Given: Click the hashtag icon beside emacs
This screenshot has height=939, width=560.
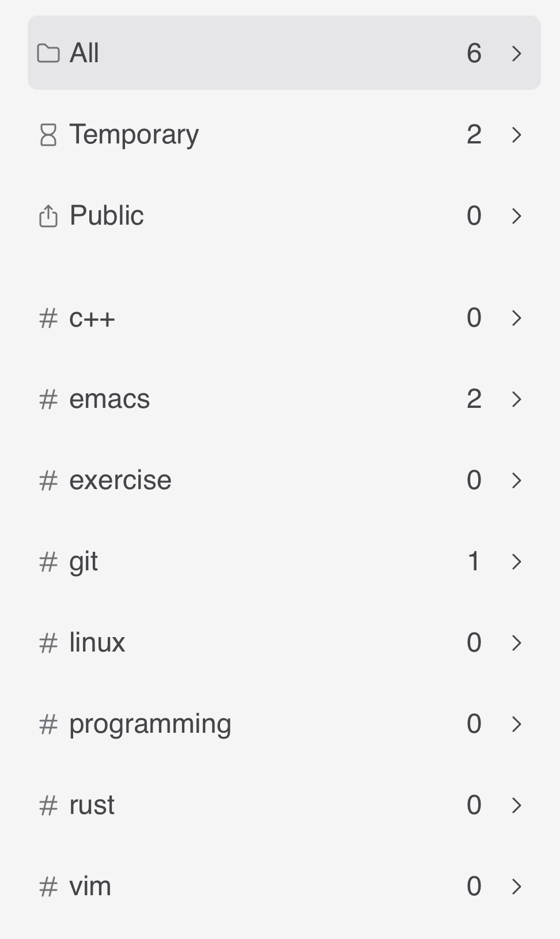Looking at the screenshot, I should (x=49, y=398).
